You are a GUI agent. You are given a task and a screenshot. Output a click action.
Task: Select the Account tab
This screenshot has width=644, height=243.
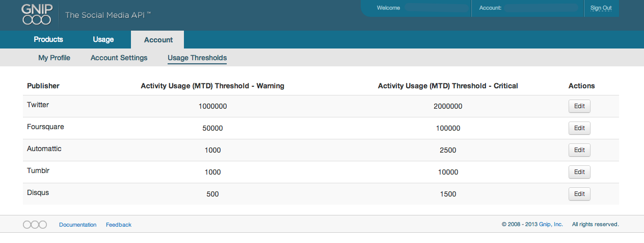158,40
